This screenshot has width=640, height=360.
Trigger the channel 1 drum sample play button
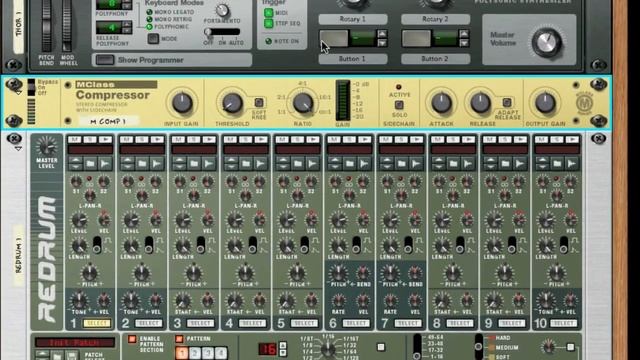pyautogui.click(x=105, y=140)
